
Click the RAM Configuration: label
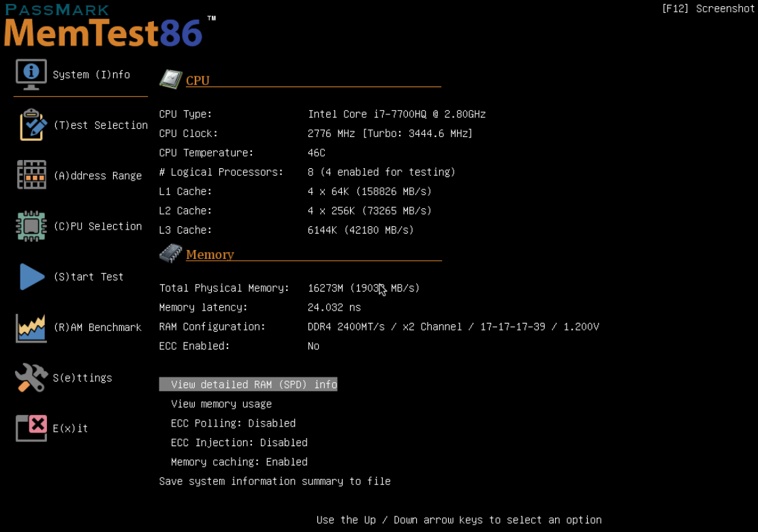coord(212,327)
